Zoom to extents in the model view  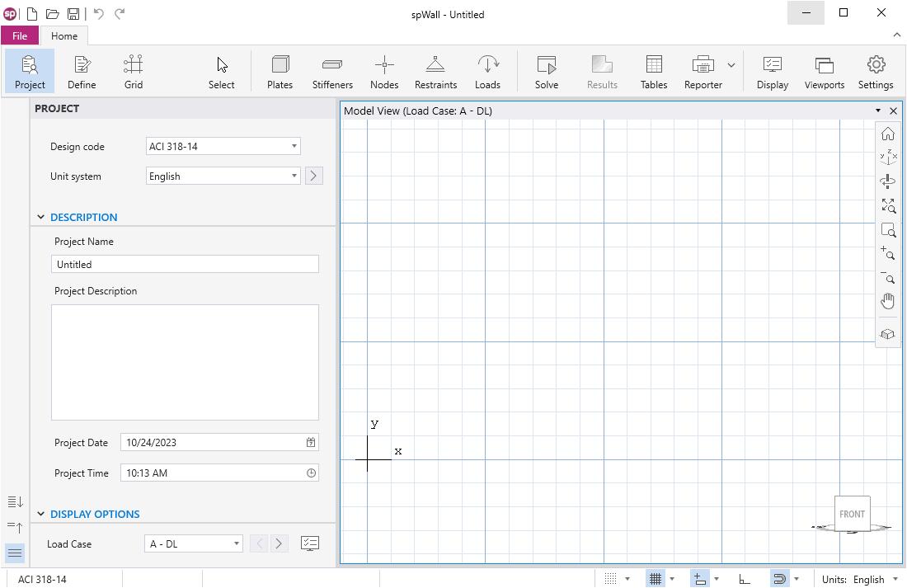click(888, 205)
